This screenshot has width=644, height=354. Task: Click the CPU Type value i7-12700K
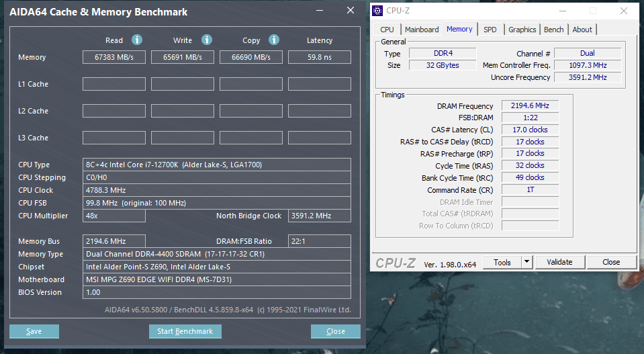[x=217, y=165]
